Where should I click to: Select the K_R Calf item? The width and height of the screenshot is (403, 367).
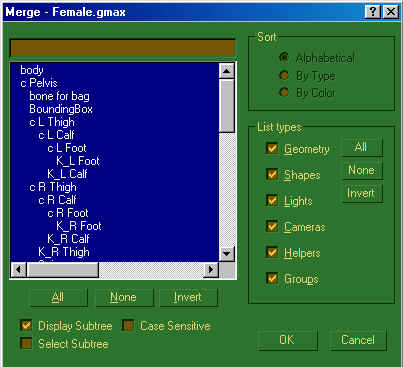(68, 239)
